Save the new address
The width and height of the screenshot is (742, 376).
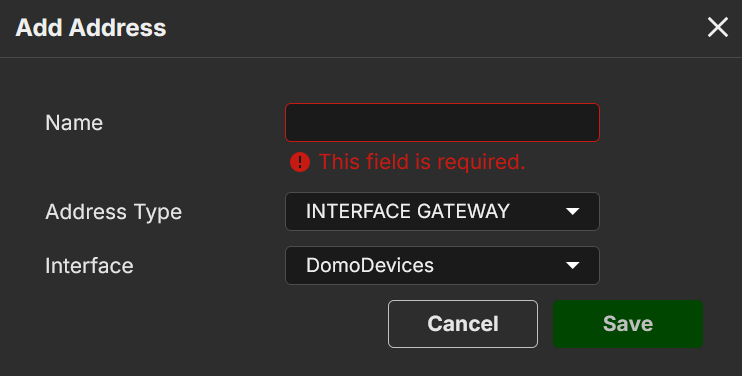(627, 324)
